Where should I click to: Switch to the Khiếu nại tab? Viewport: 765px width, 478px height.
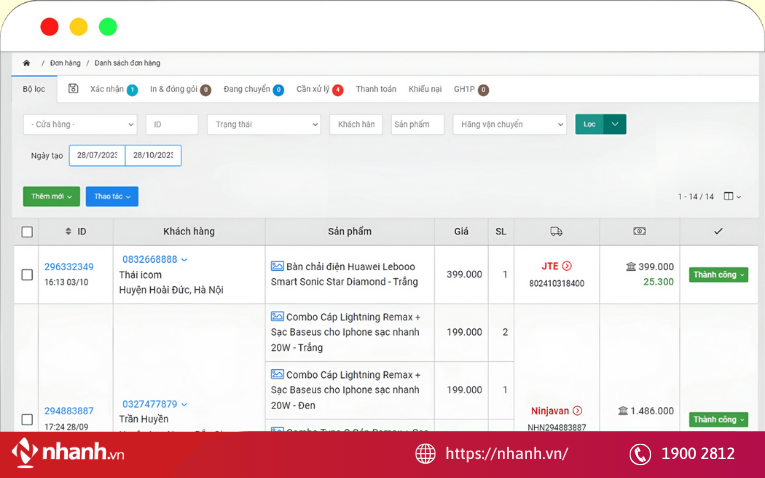pos(425,89)
